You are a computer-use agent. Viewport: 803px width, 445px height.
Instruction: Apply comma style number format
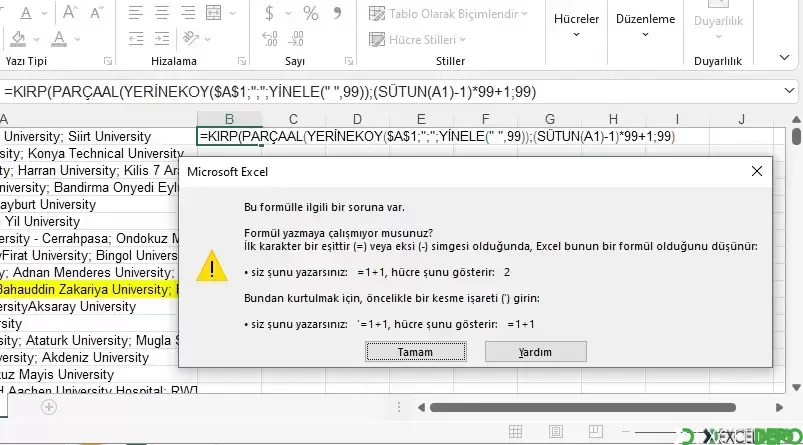pos(337,13)
